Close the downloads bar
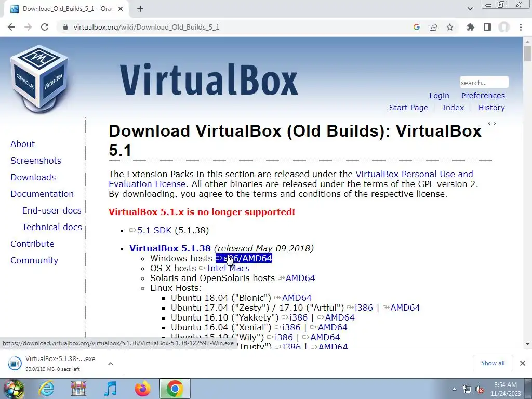Screen dimensions: 532x399 [523, 363]
